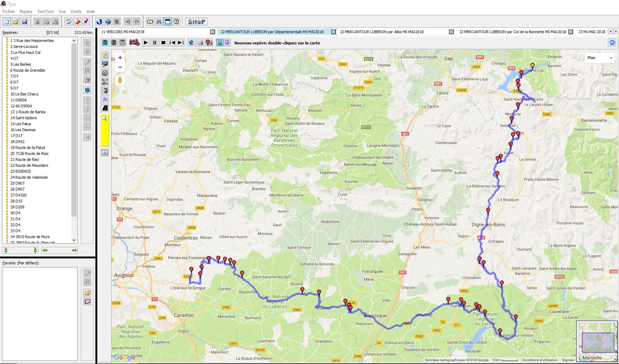Click the Save floppy disk icon
The height and width of the screenshot is (364, 619).
pos(24,22)
